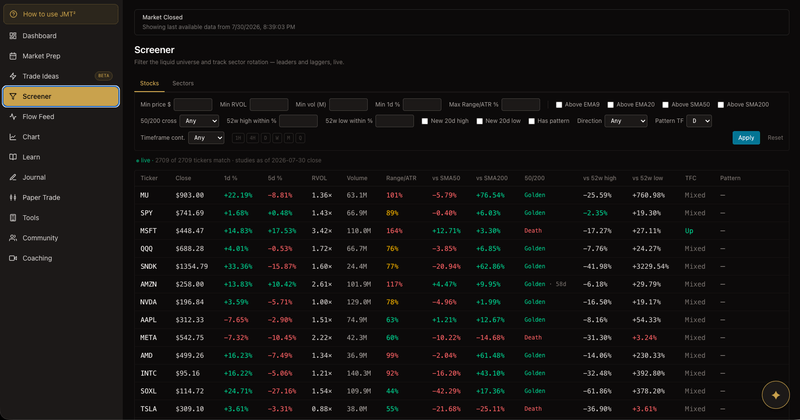
Task: Focus the Min price $ field
Action: point(193,105)
